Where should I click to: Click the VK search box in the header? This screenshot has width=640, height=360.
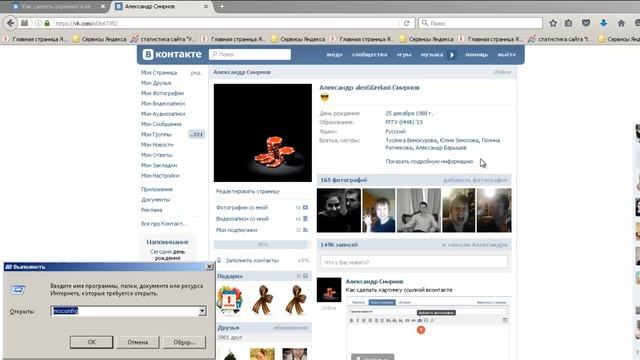(x=250, y=54)
